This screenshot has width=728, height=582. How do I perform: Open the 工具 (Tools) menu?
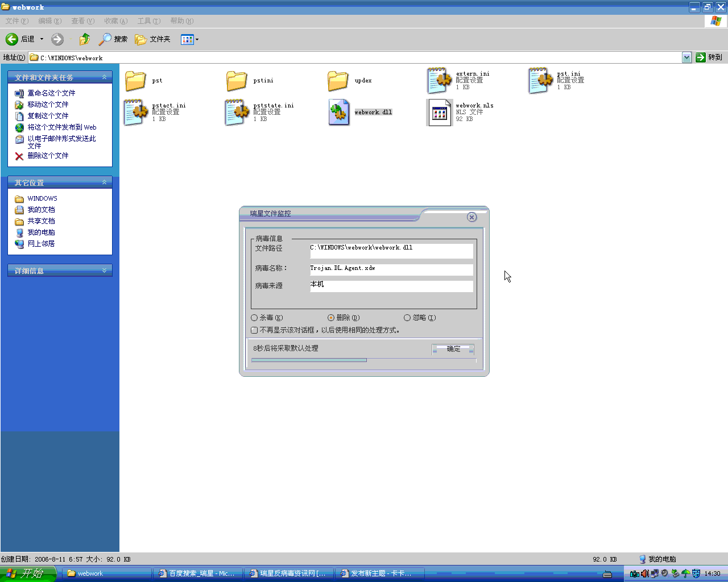tap(148, 21)
